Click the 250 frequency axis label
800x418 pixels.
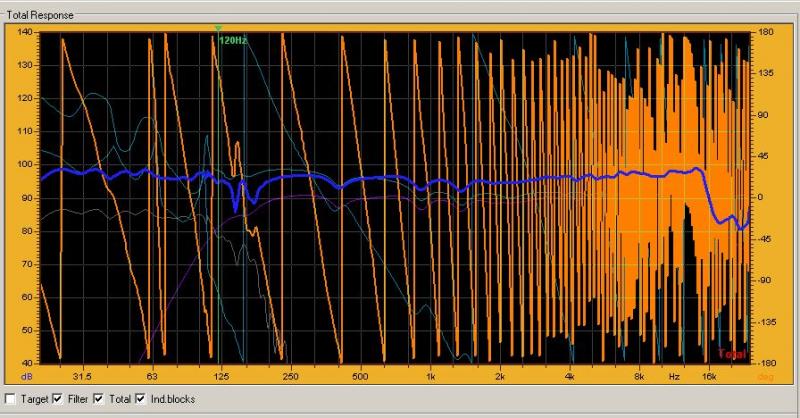[290, 377]
